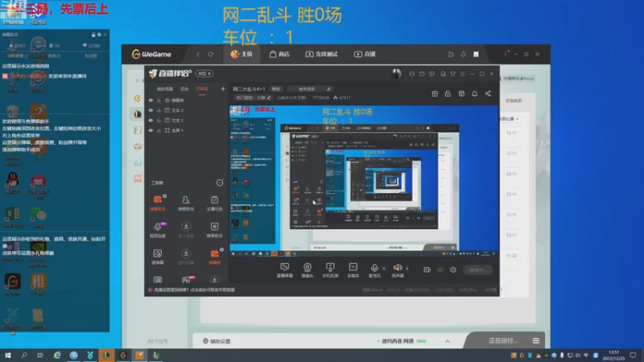Open the headset support icon

click(411, 74)
